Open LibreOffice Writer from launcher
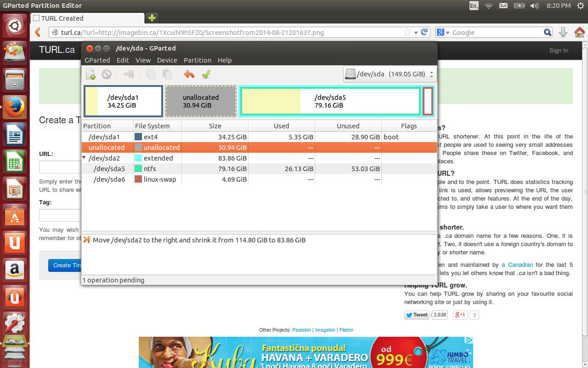The height and width of the screenshot is (368, 588). (15, 134)
